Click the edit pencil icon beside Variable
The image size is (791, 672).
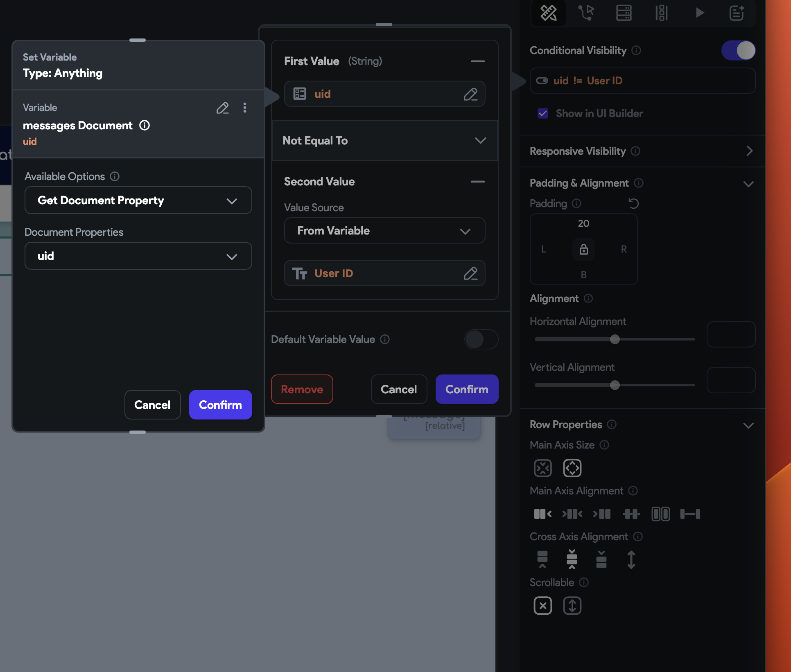tap(222, 108)
